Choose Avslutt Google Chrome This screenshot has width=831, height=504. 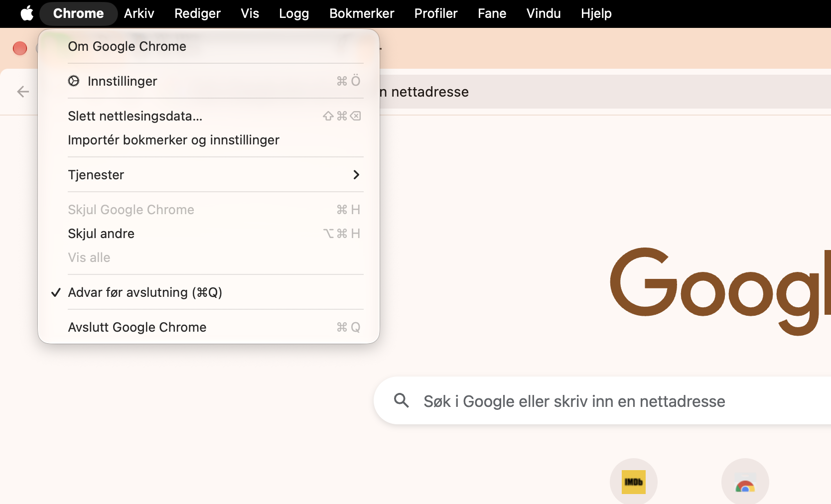click(x=209, y=327)
